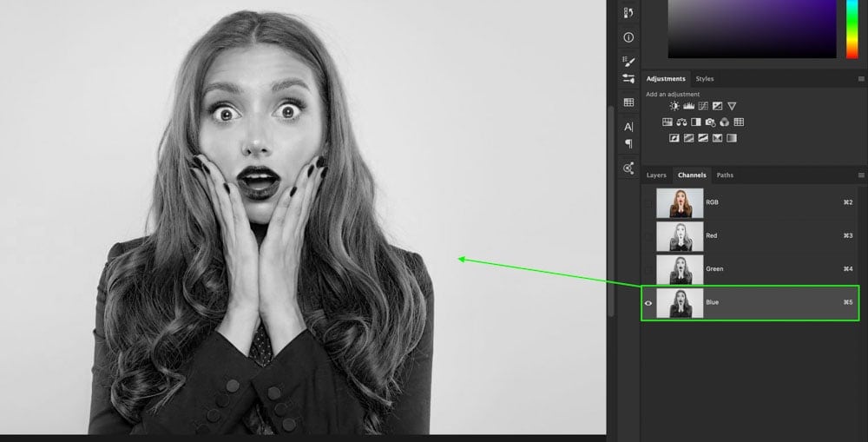Add a Levels adjustment

pos(688,106)
